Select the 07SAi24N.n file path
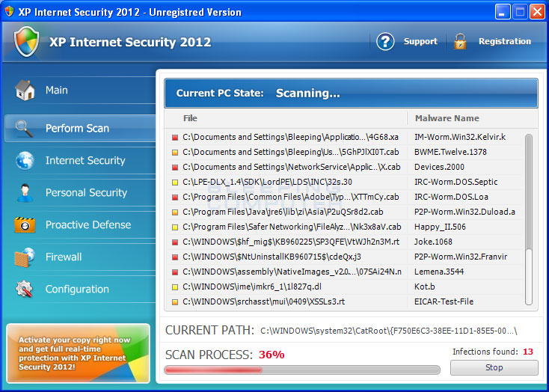 [292, 272]
